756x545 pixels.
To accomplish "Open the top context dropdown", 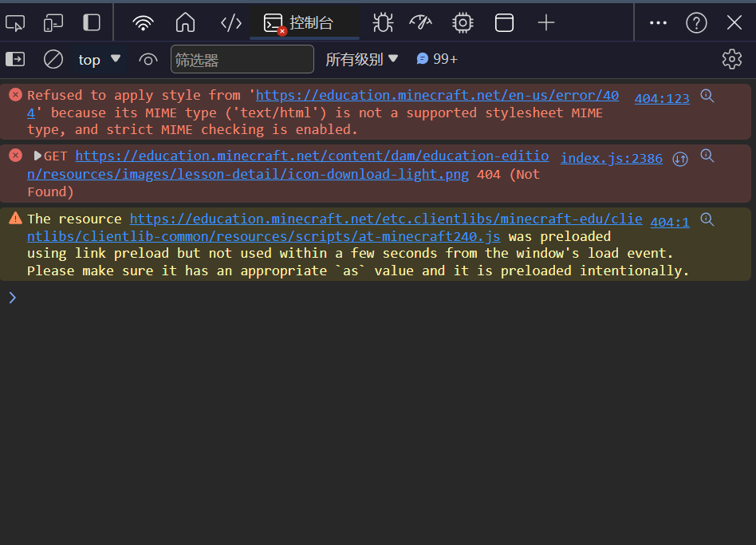I will pos(100,59).
